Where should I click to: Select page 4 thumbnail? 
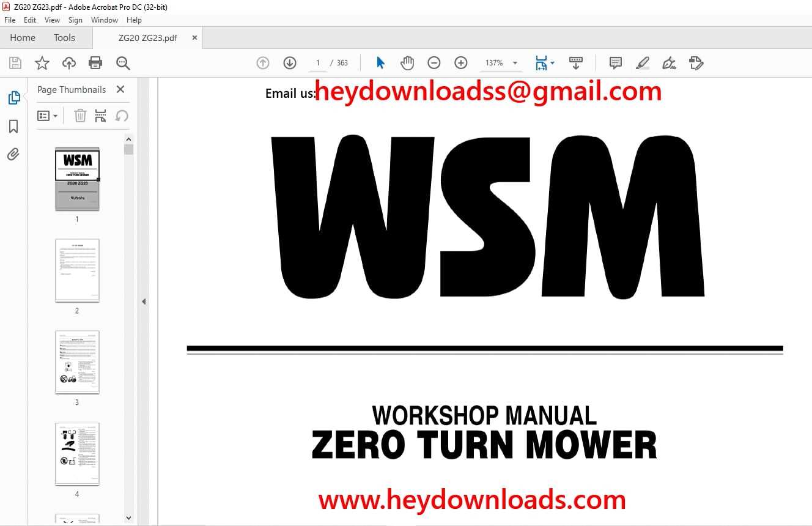pos(77,454)
